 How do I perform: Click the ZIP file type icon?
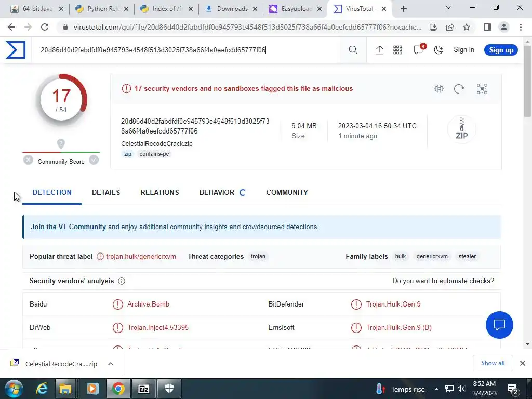click(461, 129)
